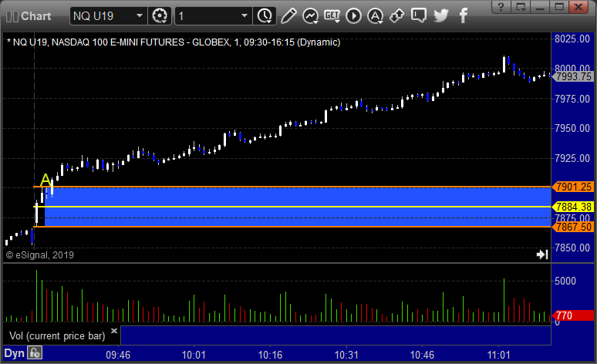This screenshot has width=597, height=364.
Task: Click the 7975.00 price axis label
Action: point(572,99)
